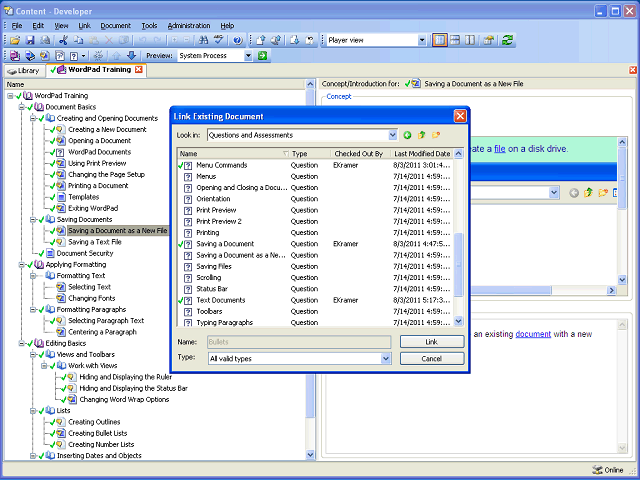Open the Administration menu
Viewport: 640px width, 480px height.
tap(188, 25)
